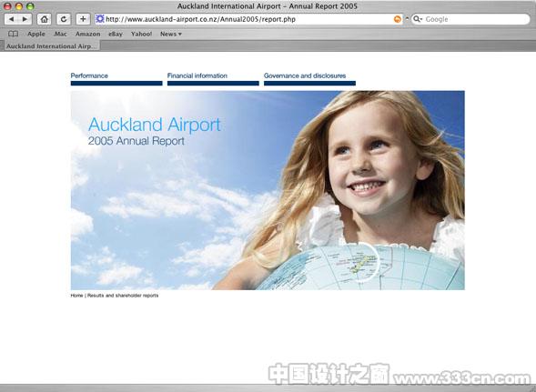Open the bookmarks library book icon
Viewport: 536px width, 392px height.
(x=13, y=34)
